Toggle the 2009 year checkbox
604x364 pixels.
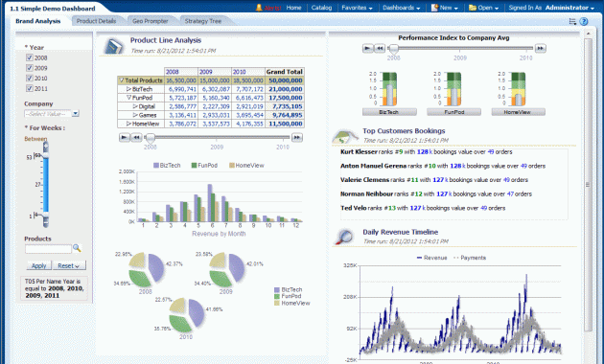(x=30, y=68)
